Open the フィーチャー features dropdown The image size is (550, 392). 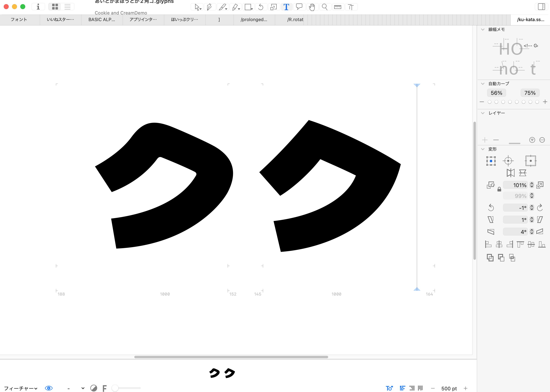click(x=20, y=388)
